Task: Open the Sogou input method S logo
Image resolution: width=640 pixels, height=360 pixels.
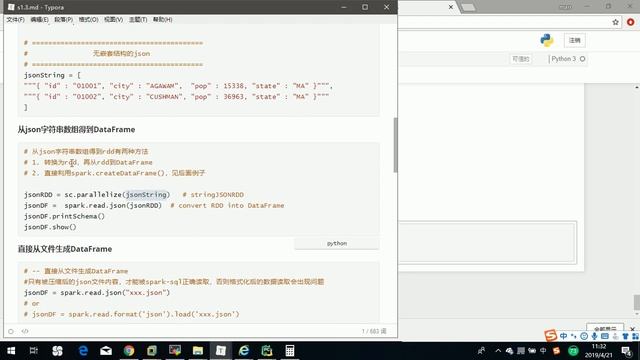Action: coord(551,336)
